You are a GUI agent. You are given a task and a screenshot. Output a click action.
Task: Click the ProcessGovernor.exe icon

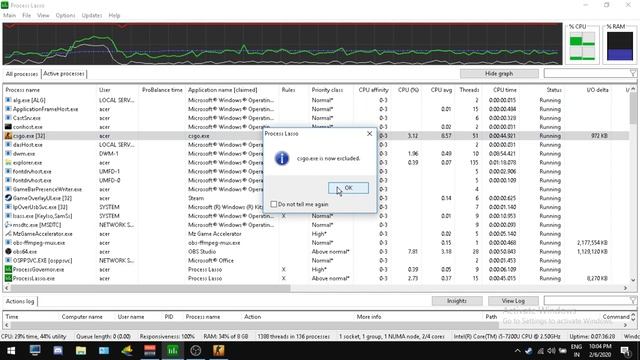pos(8,269)
